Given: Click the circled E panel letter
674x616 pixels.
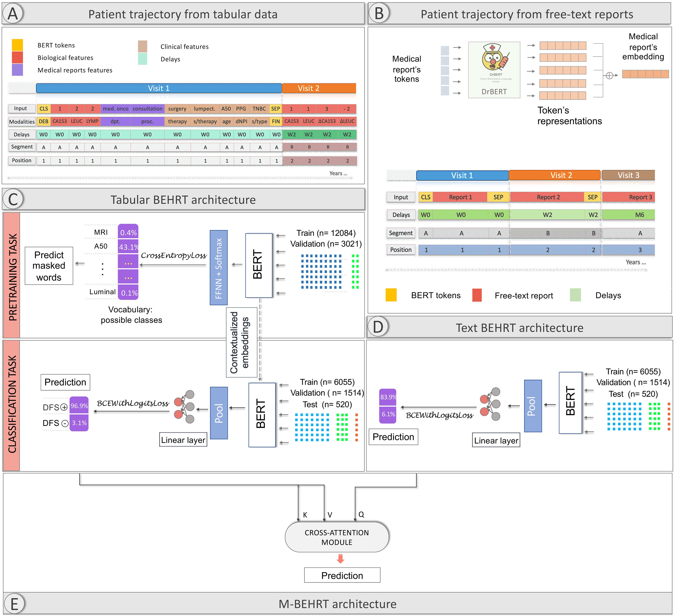Looking at the screenshot, I should coord(14,604).
